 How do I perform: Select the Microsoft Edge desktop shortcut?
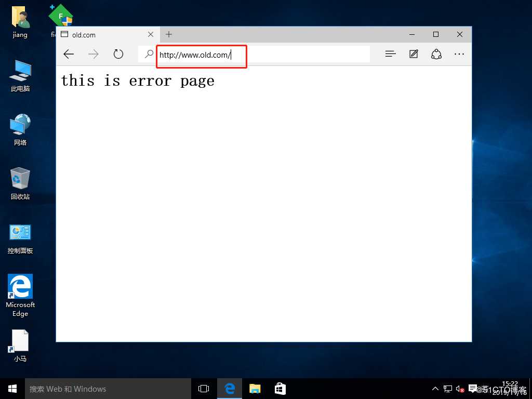click(20, 295)
